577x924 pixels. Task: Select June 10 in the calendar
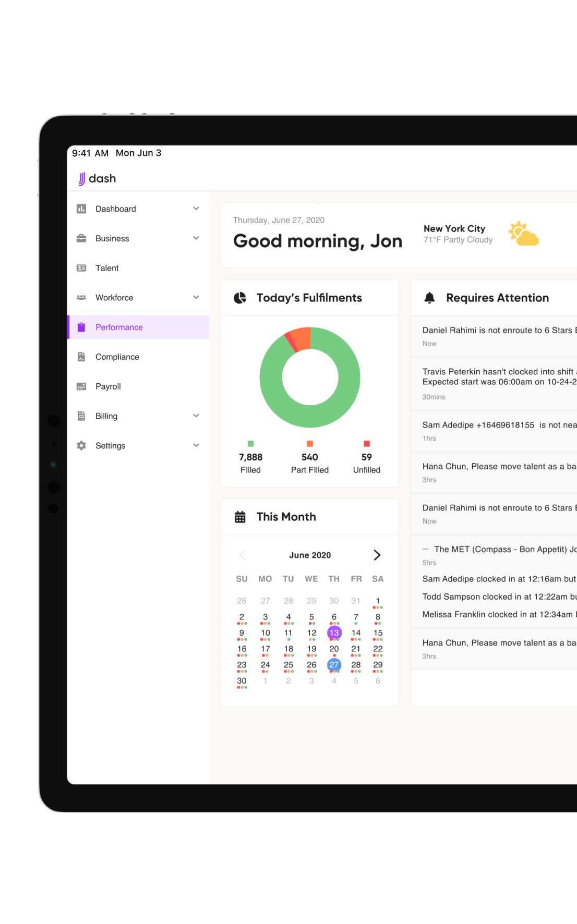[266, 633]
